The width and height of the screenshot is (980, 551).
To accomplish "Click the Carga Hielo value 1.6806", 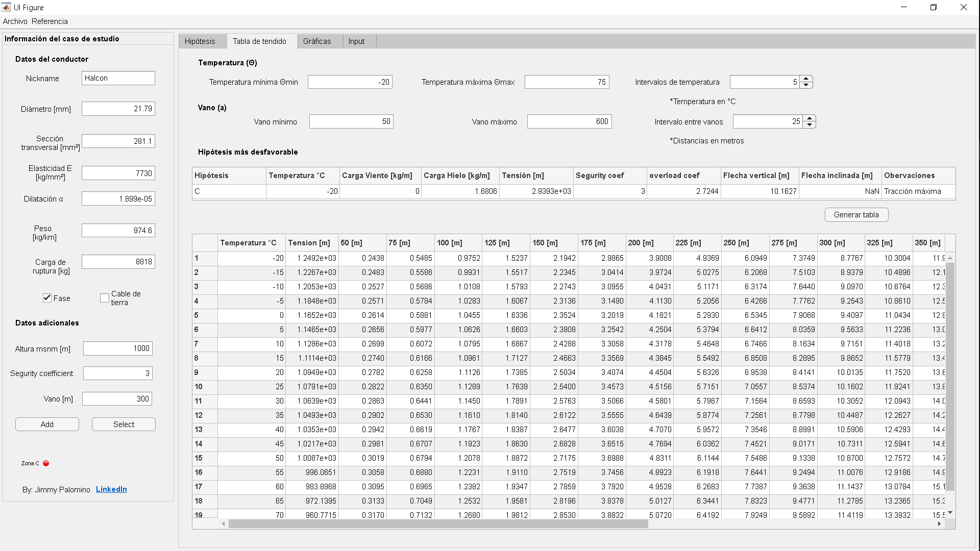I will [x=460, y=191].
